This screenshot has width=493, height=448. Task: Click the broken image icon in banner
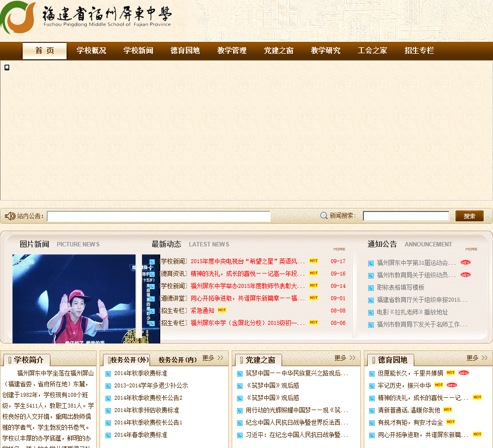click(x=7, y=68)
